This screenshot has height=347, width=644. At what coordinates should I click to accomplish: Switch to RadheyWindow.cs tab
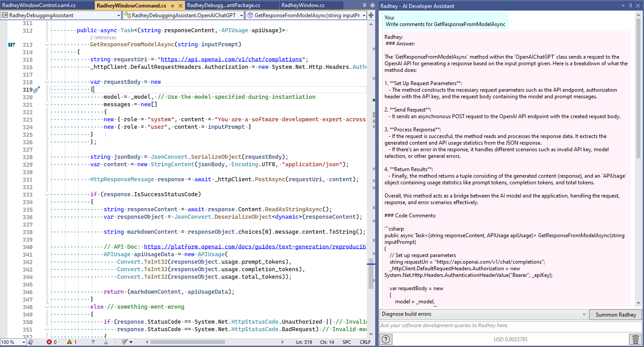(303, 5)
